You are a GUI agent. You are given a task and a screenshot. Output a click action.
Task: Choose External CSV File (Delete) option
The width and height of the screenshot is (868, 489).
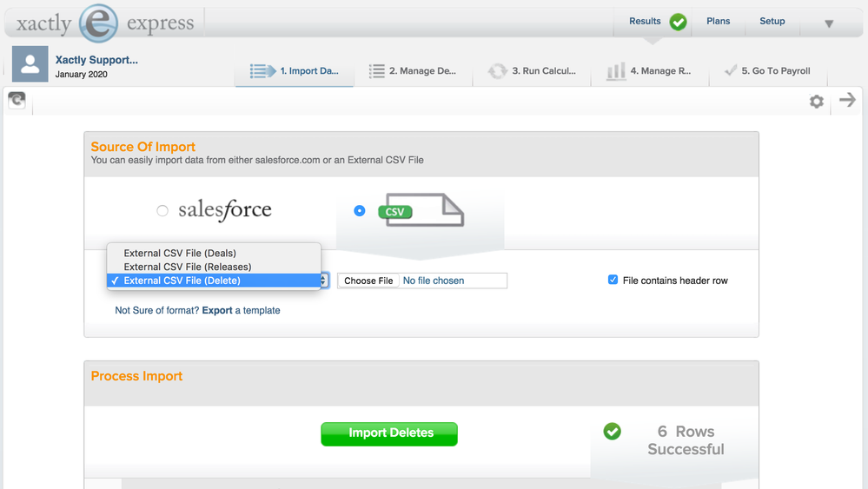click(x=214, y=281)
